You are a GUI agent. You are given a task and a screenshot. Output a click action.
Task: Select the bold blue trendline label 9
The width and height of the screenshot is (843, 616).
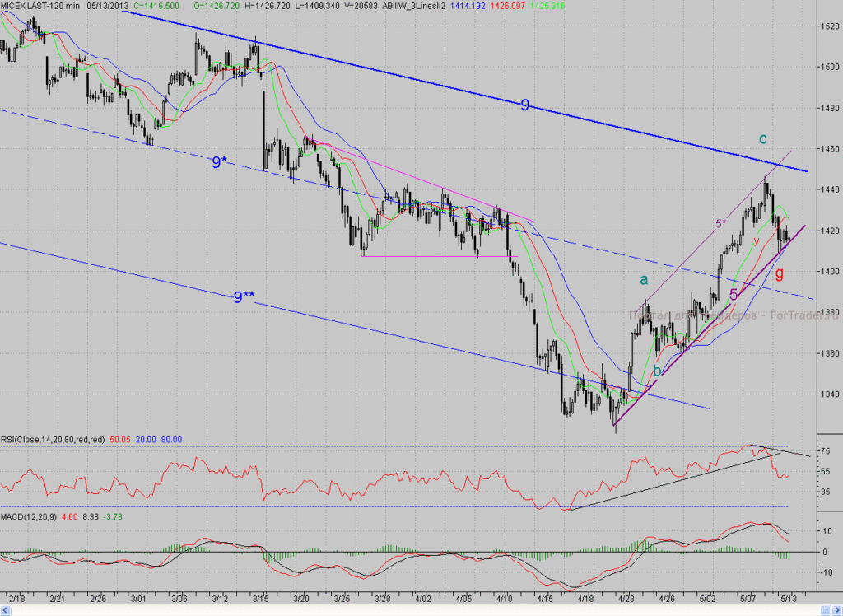525,105
